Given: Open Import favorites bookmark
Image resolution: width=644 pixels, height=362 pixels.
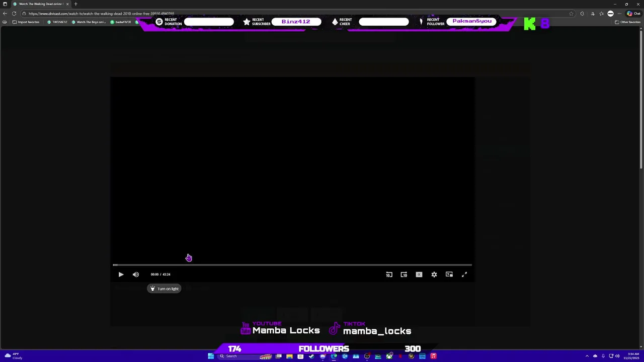Looking at the screenshot, I should [26, 22].
